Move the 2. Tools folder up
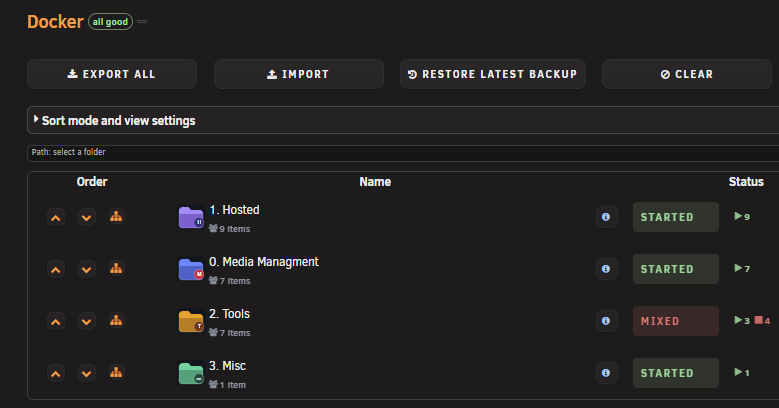Viewport: 779px width, 408px height. click(56, 322)
